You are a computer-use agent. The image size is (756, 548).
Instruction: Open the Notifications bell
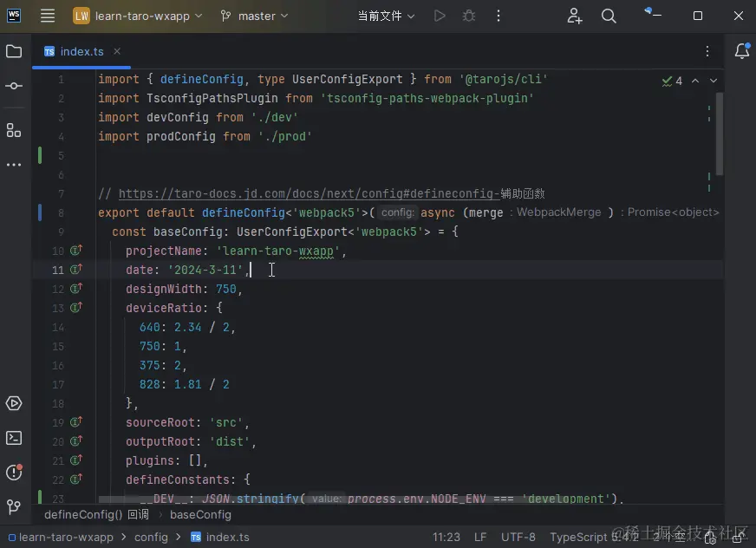coord(742,50)
